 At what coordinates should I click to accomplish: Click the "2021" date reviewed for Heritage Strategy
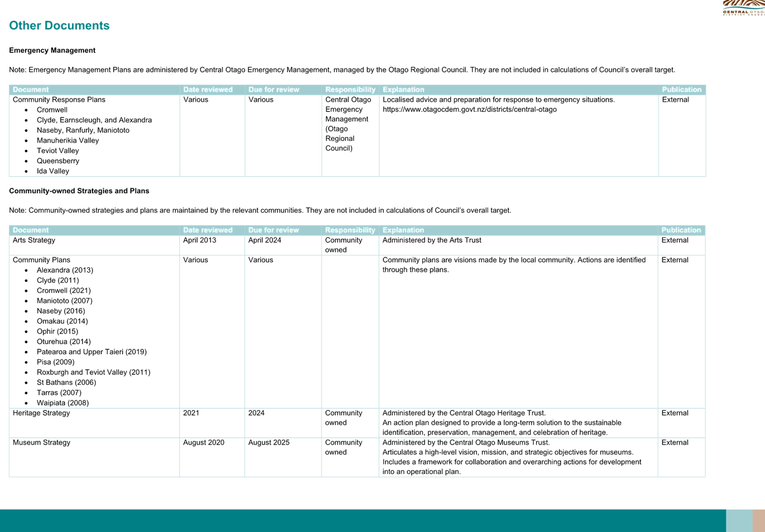point(191,413)
